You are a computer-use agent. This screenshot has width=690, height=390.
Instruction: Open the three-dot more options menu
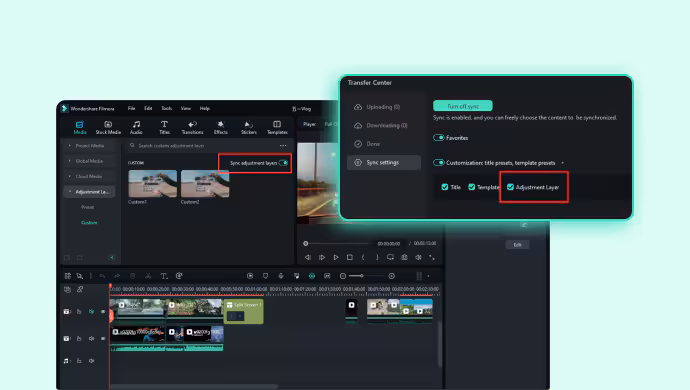click(283, 146)
